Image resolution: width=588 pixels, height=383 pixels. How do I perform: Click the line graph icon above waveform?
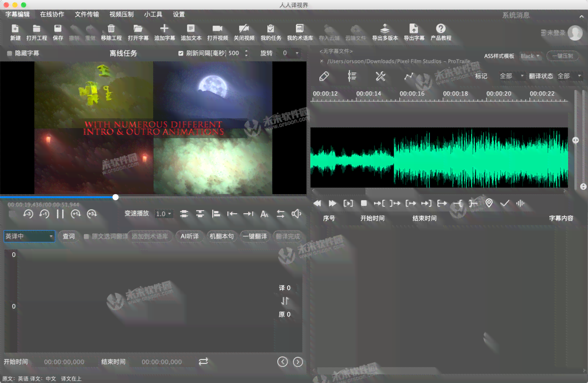409,76
